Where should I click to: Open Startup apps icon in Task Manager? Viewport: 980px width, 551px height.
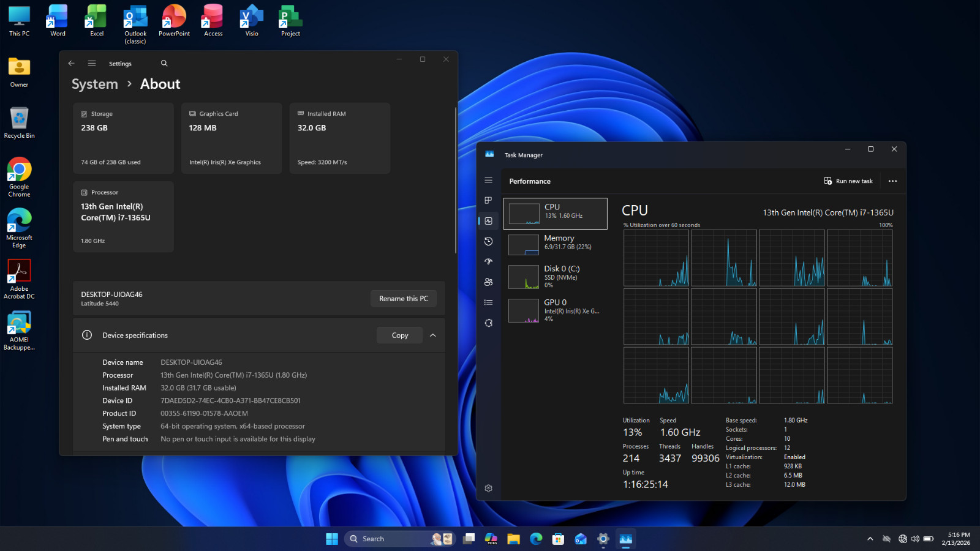point(488,261)
